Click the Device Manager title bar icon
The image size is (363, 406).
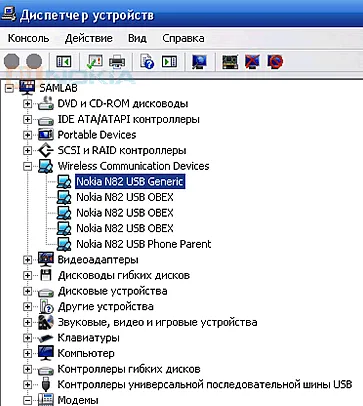pos(9,14)
